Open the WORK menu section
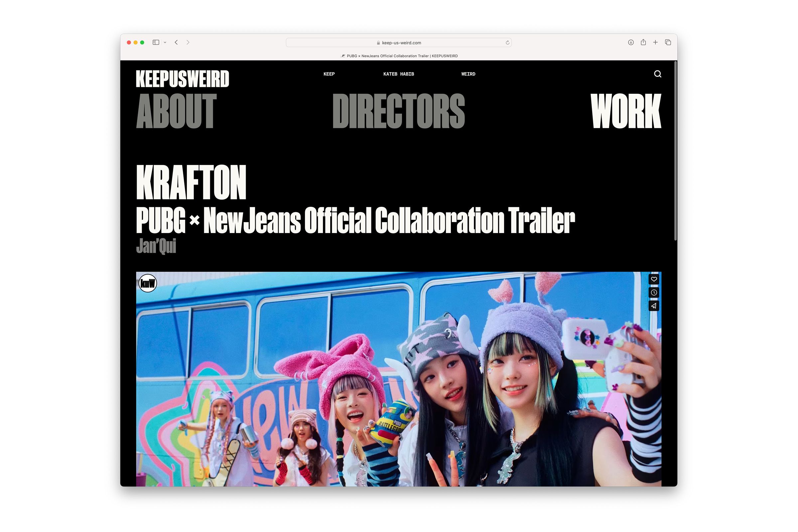 pos(626,111)
